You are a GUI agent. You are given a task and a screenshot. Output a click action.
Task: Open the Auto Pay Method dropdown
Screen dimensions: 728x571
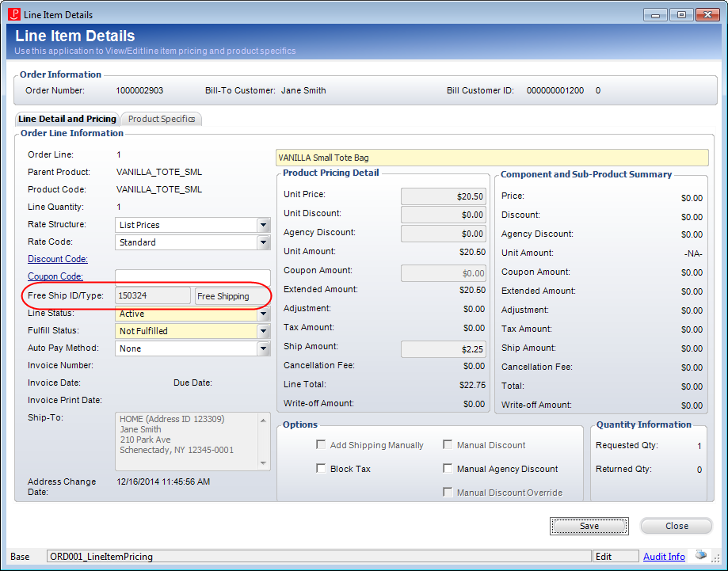pos(263,348)
